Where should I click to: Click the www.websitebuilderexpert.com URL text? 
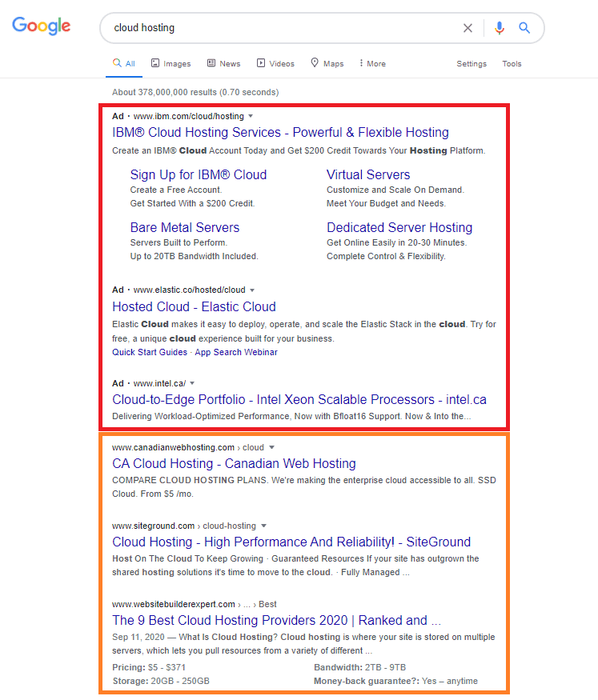173,604
